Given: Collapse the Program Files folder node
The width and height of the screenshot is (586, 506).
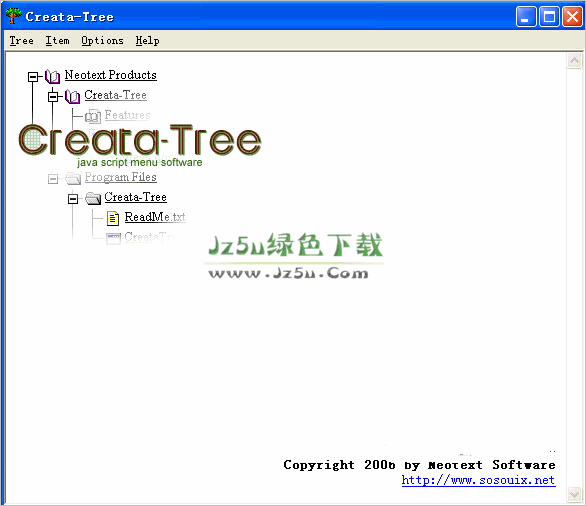Looking at the screenshot, I should 53,179.
